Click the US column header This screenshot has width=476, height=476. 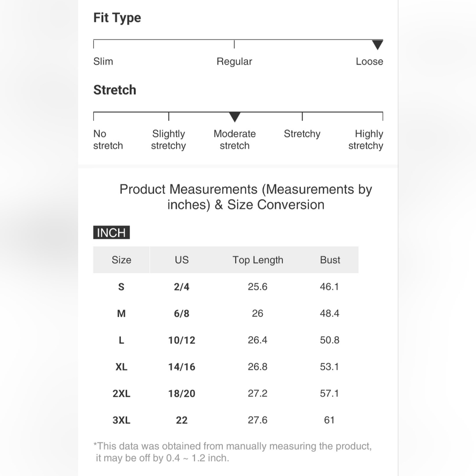click(181, 260)
